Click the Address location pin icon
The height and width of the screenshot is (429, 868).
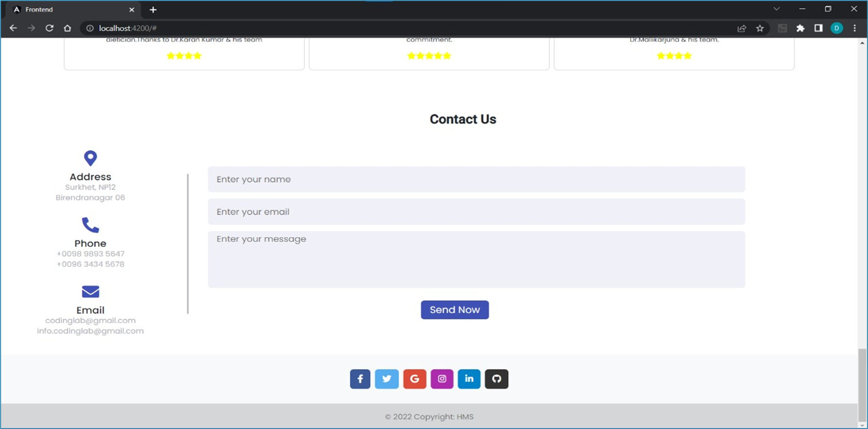(90, 158)
